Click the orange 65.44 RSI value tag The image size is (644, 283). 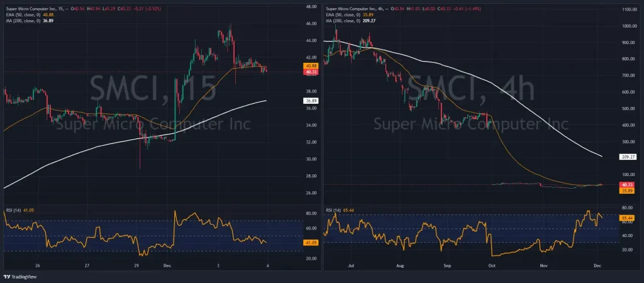coord(626,218)
